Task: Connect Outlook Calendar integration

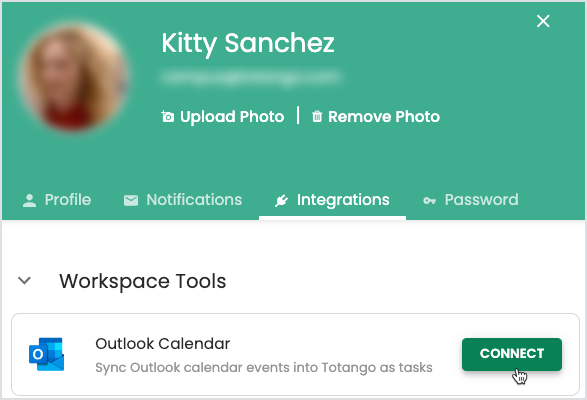Action: click(512, 354)
